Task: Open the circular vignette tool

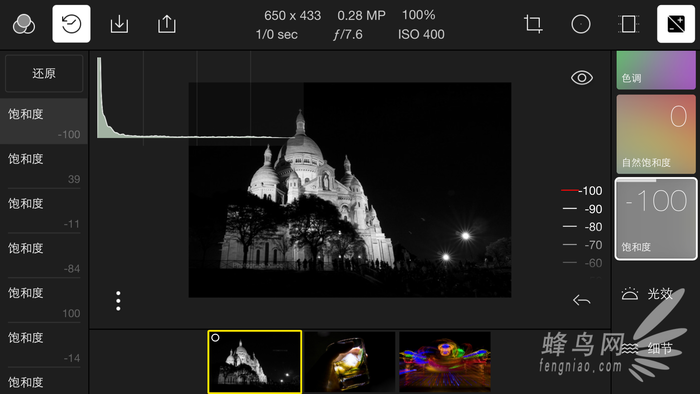Action: point(581,24)
